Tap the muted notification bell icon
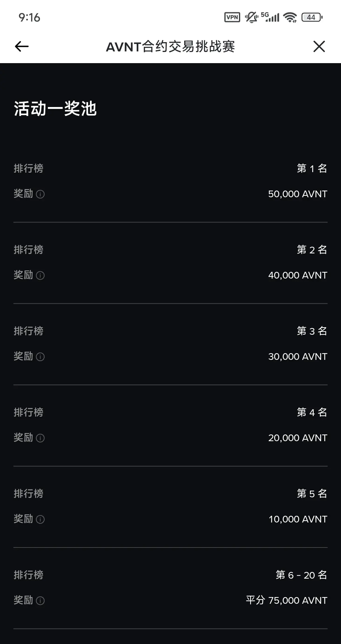 point(251,17)
